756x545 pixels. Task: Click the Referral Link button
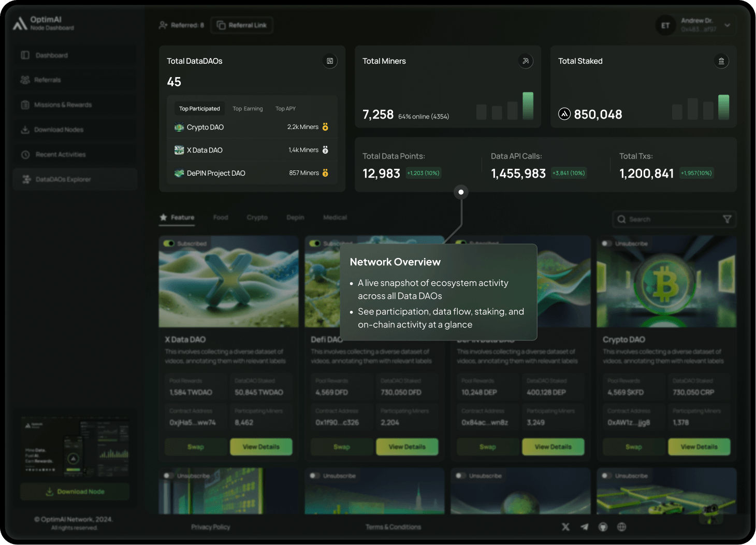click(242, 25)
